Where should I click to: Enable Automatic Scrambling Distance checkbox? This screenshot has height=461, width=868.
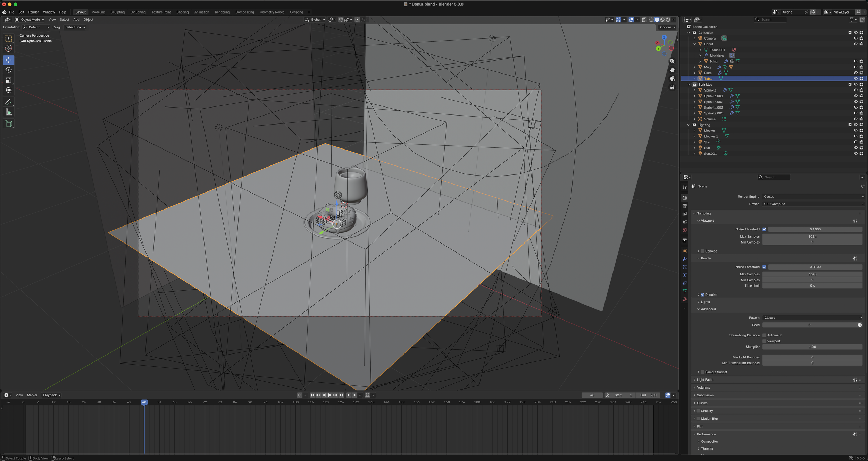pos(764,335)
